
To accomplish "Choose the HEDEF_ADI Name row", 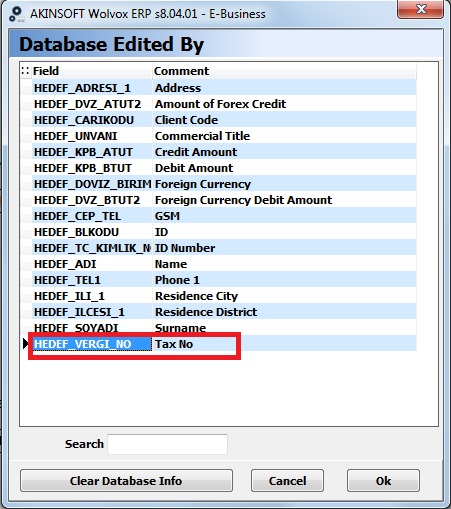I will pos(219,264).
